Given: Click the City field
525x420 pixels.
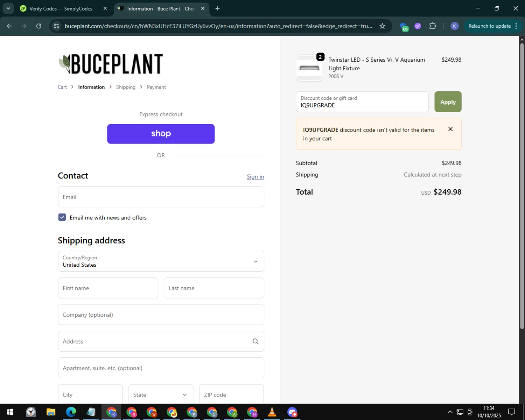Looking at the screenshot, I should tap(90, 394).
